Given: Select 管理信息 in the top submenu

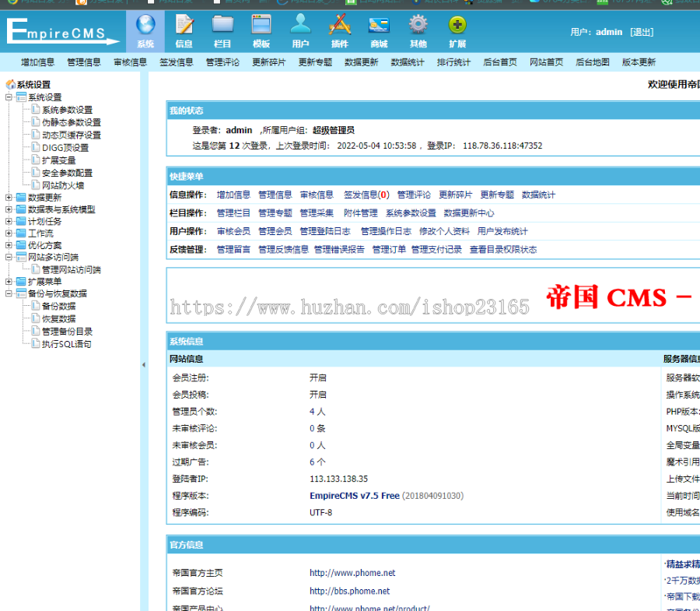Looking at the screenshot, I should pos(84,62).
